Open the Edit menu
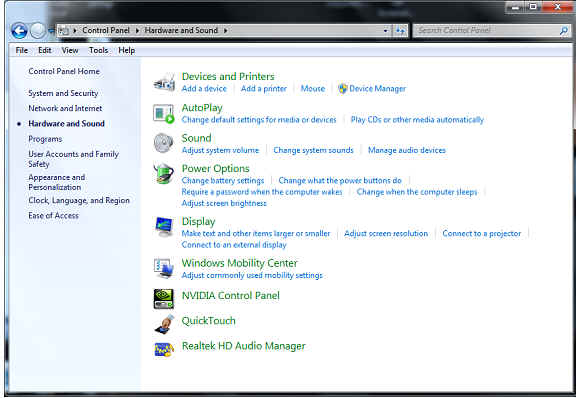The width and height of the screenshot is (576, 398). [45, 50]
